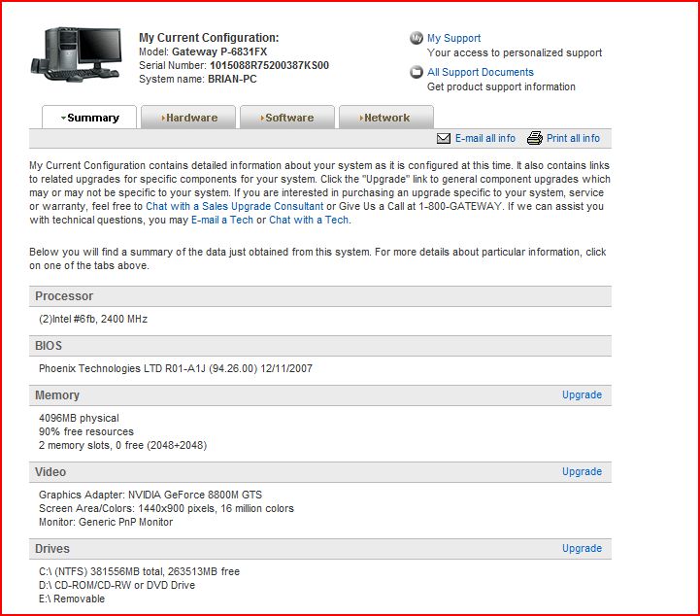
Task: Click the Print all info link
Action: [x=573, y=139]
